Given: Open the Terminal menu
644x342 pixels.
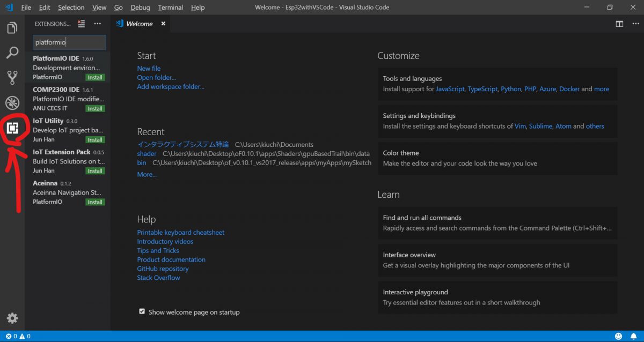Looking at the screenshot, I should point(171,8).
